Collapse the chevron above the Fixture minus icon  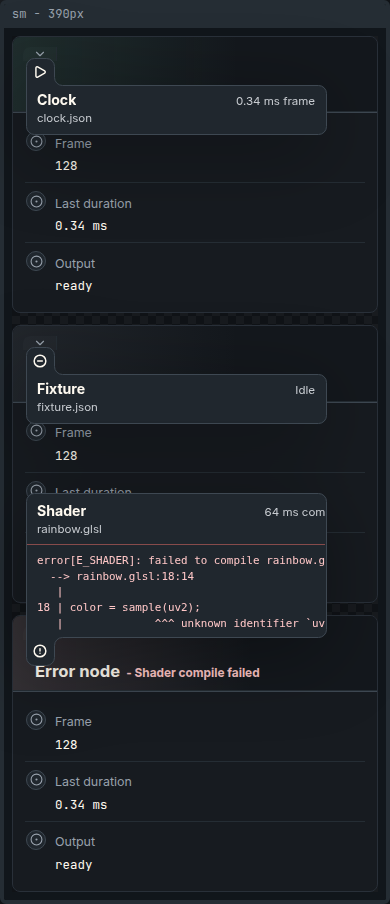point(40,343)
